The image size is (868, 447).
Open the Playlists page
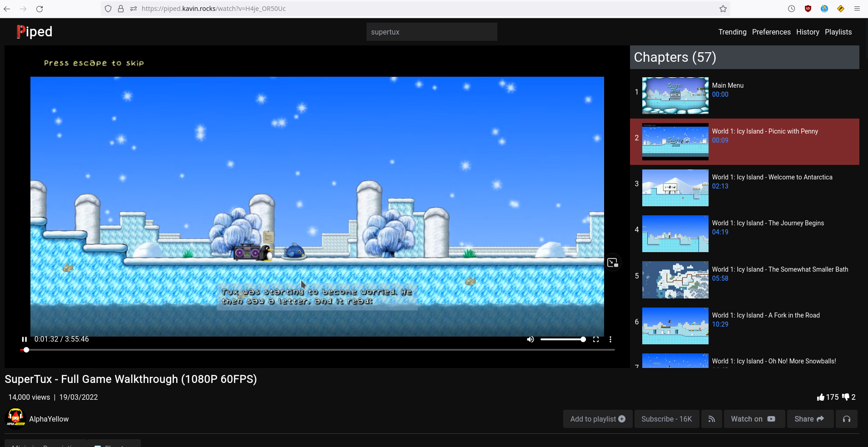[x=838, y=32]
